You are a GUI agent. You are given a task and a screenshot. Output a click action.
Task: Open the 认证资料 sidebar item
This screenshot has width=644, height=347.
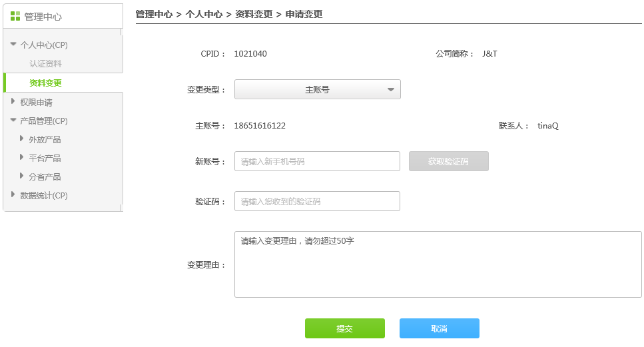45,64
